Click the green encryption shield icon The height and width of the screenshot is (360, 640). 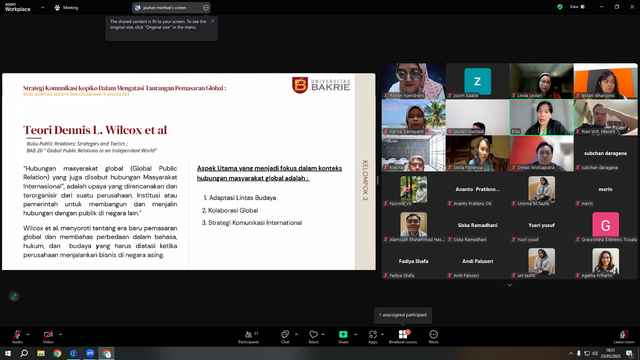click(x=560, y=7)
